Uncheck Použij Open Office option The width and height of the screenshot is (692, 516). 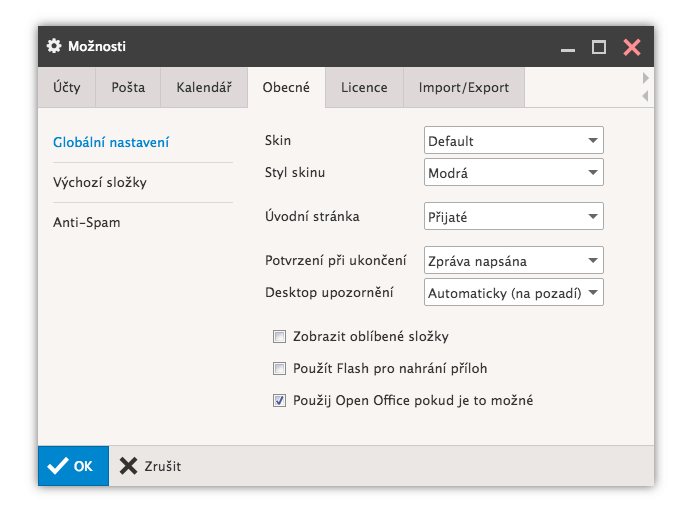280,401
